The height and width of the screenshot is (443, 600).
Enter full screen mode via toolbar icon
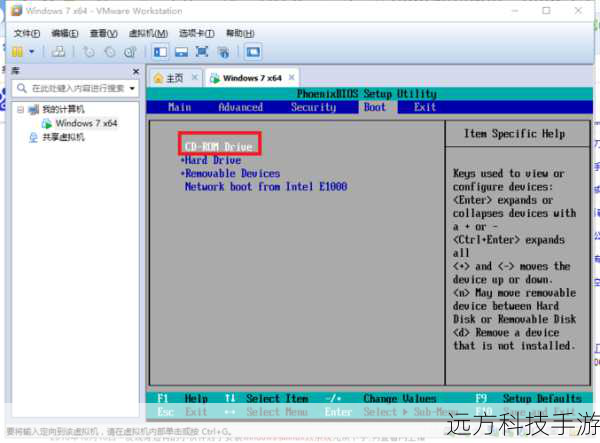click(202, 52)
